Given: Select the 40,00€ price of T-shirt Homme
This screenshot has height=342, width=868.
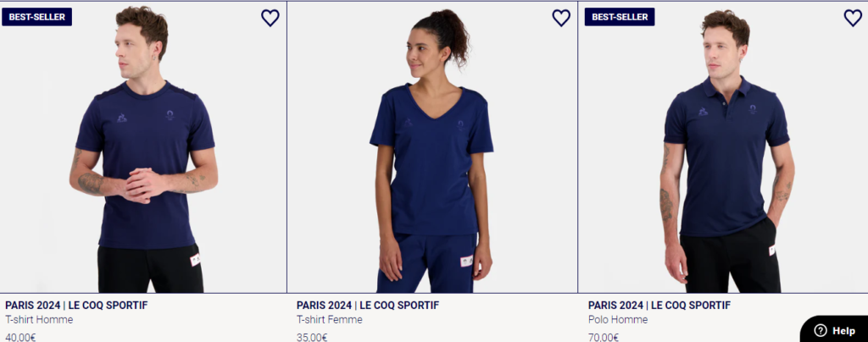Looking at the screenshot, I should [x=20, y=337].
